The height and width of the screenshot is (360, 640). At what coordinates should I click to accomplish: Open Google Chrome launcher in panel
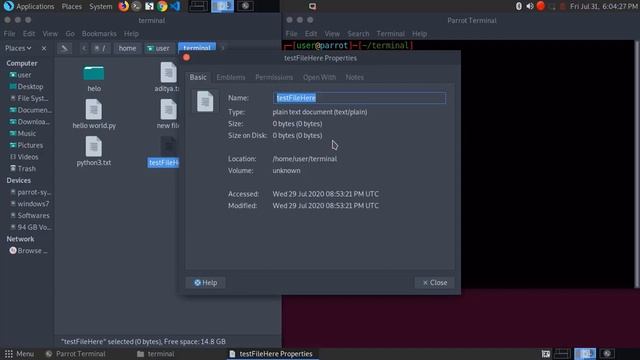click(x=162, y=6)
